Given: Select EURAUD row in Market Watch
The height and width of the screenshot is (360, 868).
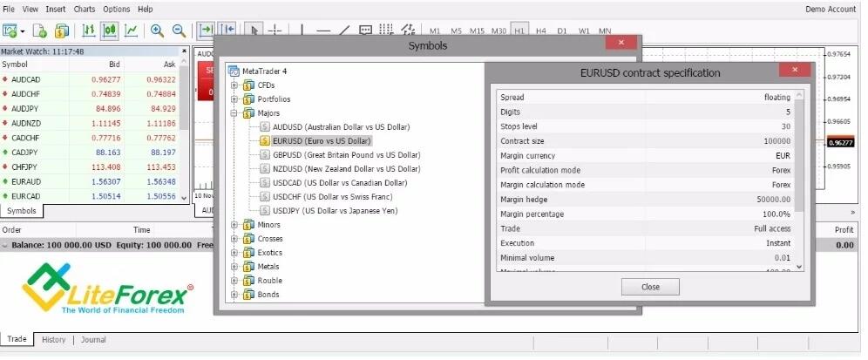Looking at the screenshot, I should (91, 181).
